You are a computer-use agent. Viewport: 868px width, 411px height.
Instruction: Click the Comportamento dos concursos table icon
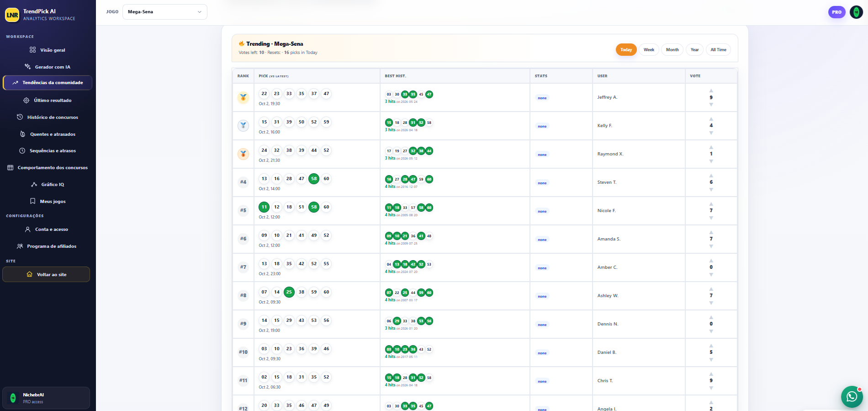pos(10,167)
